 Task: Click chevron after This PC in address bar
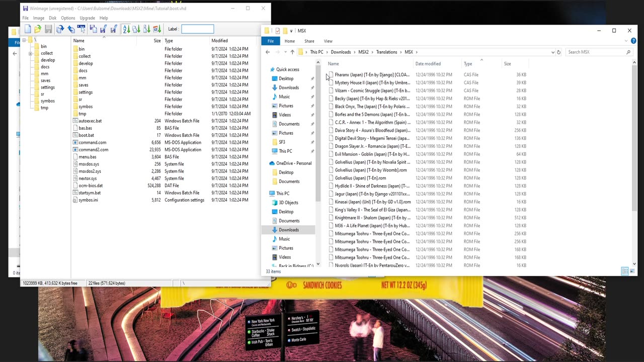click(x=327, y=52)
